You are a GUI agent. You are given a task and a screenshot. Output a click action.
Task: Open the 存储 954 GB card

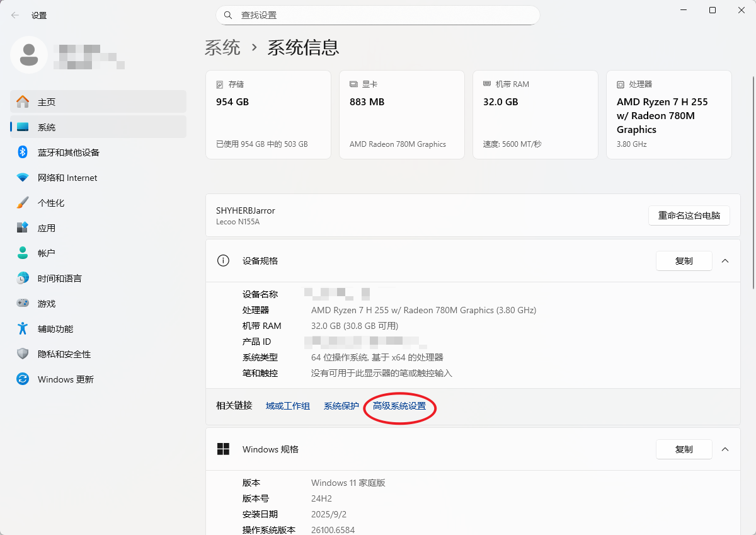268,115
